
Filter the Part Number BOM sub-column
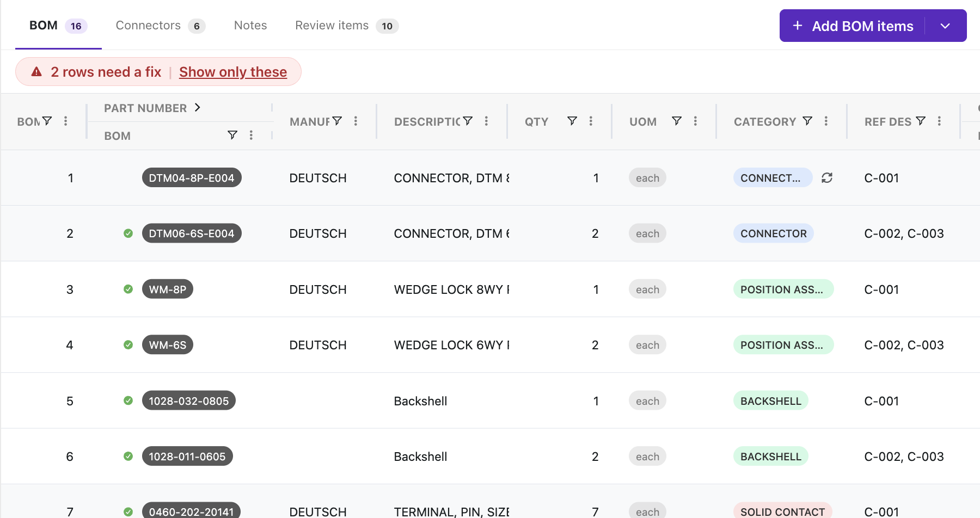coord(232,134)
